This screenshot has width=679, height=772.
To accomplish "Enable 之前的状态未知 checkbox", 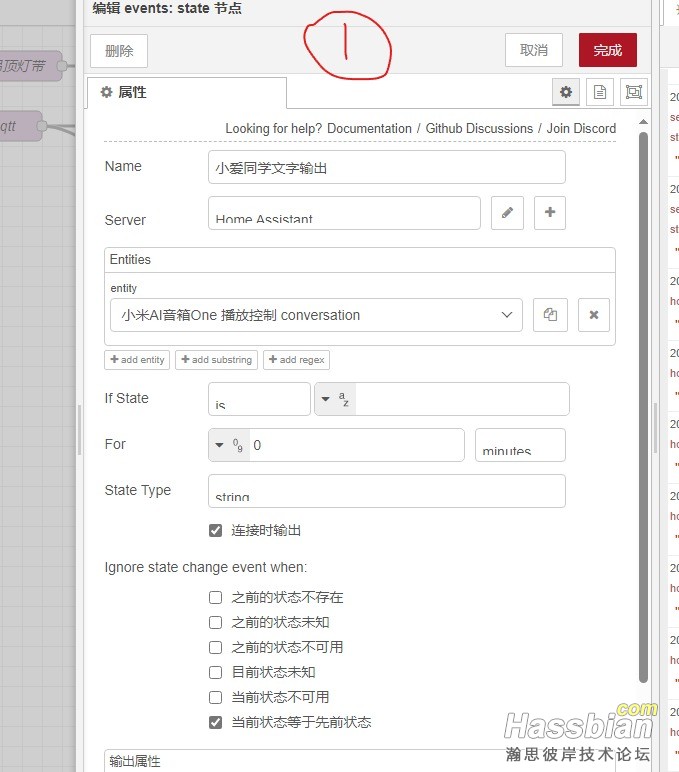I will point(216,622).
